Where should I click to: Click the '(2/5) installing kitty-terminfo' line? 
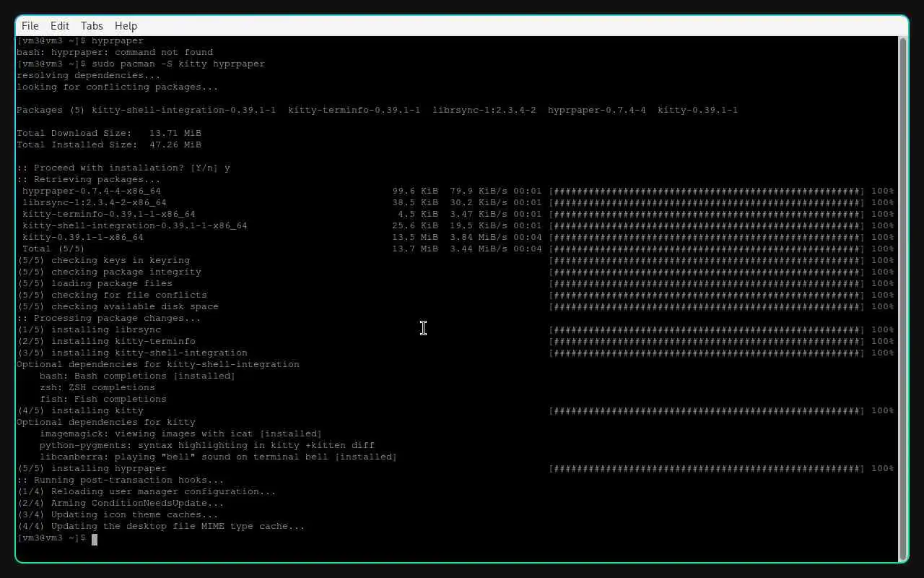[456, 341]
